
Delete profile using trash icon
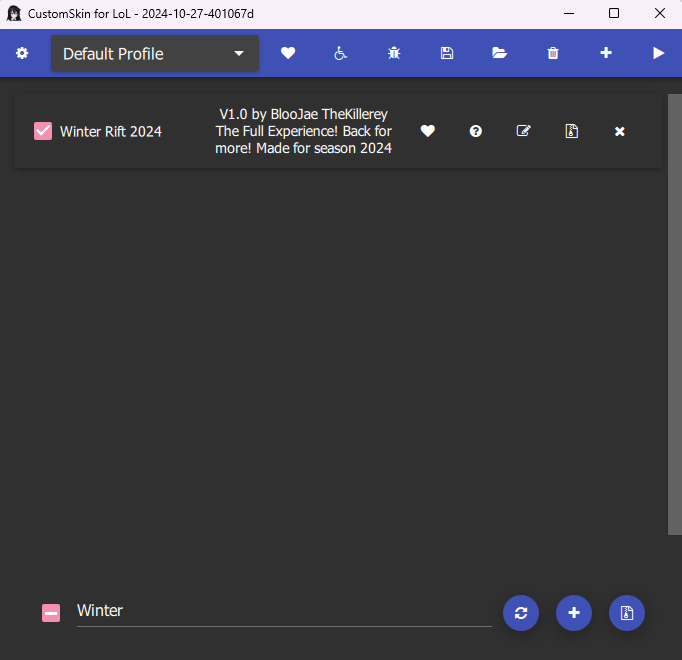point(553,53)
